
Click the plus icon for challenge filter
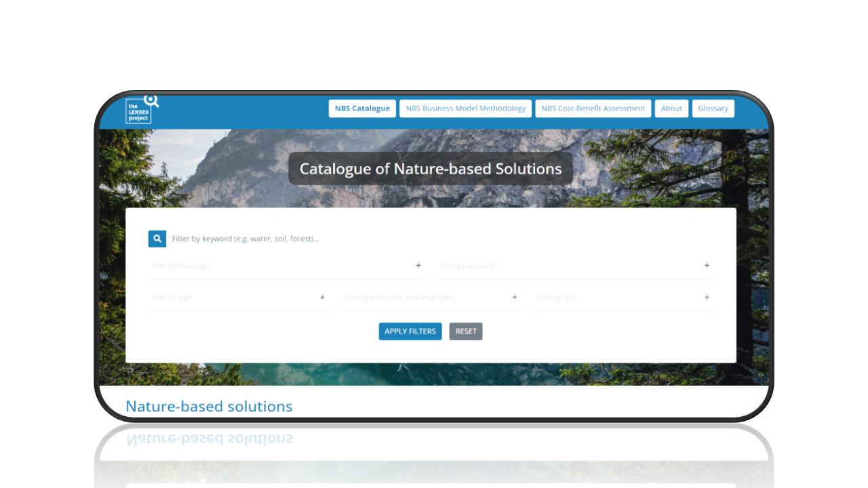[418, 266]
